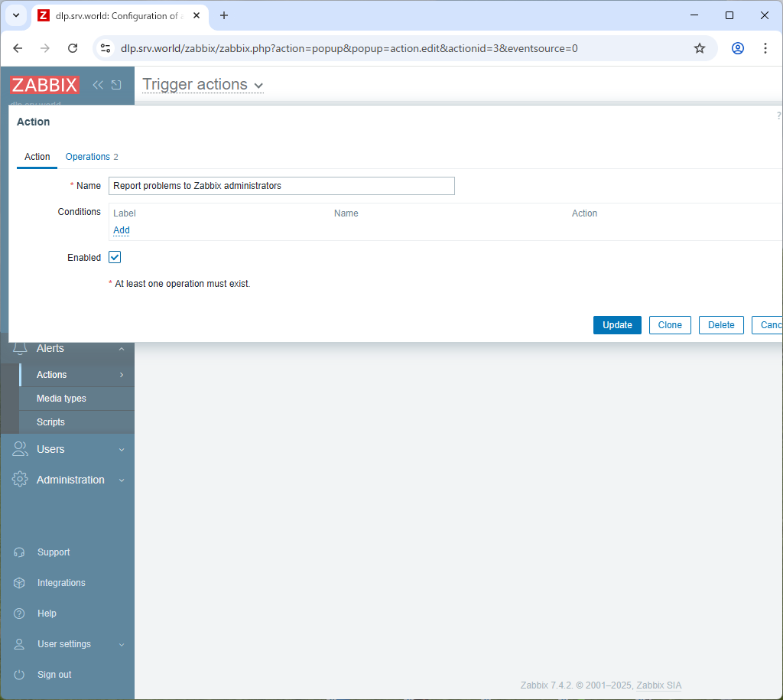This screenshot has height=700, width=783.
Task: Click the Integrations cube icon
Action: (20, 583)
